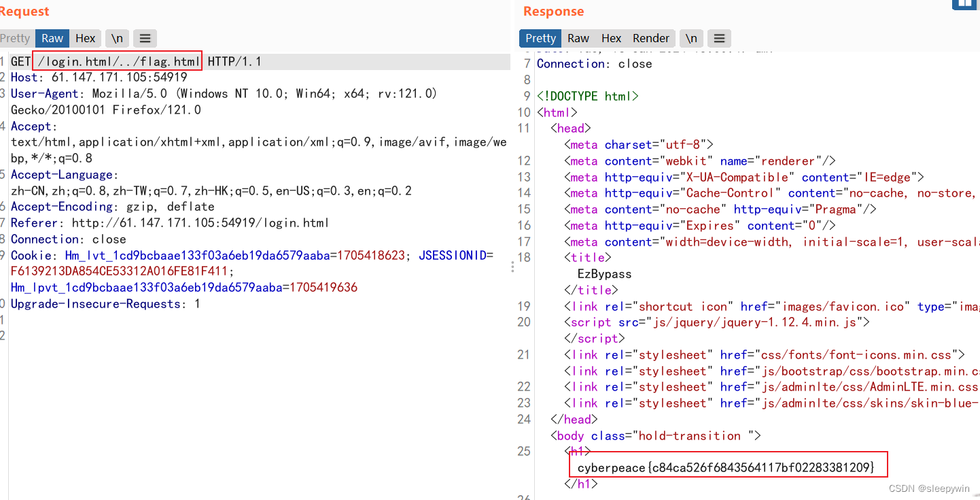Image resolution: width=980 pixels, height=500 pixels.
Task: Switch Response view to Raw tab
Action: 578,38
